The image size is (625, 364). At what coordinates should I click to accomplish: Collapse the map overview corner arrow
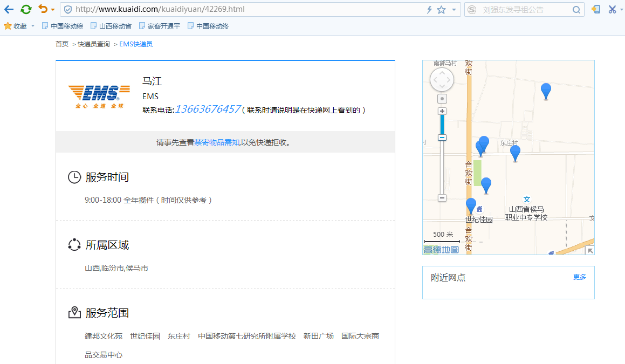click(x=590, y=250)
